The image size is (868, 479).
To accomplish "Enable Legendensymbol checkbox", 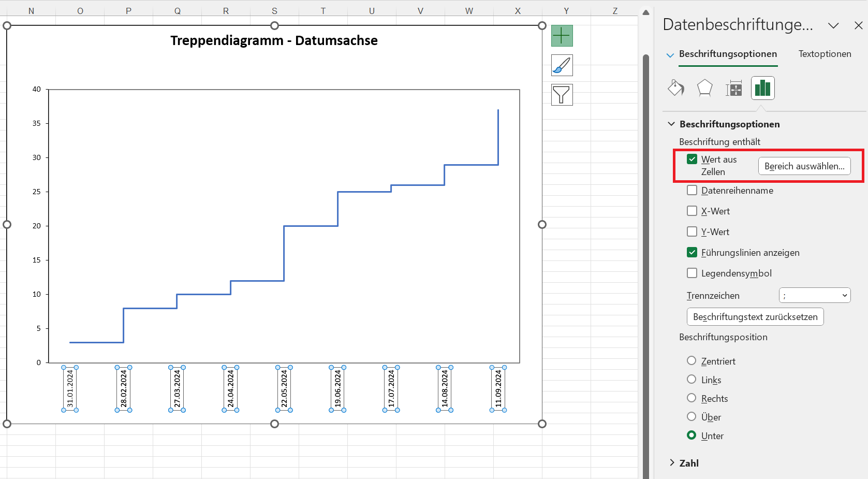I will [692, 273].
